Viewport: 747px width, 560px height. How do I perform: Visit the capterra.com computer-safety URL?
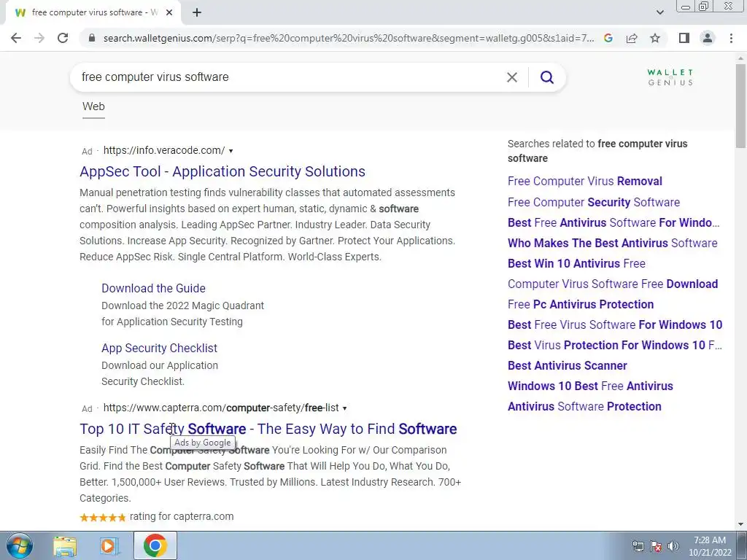[221, 408]
